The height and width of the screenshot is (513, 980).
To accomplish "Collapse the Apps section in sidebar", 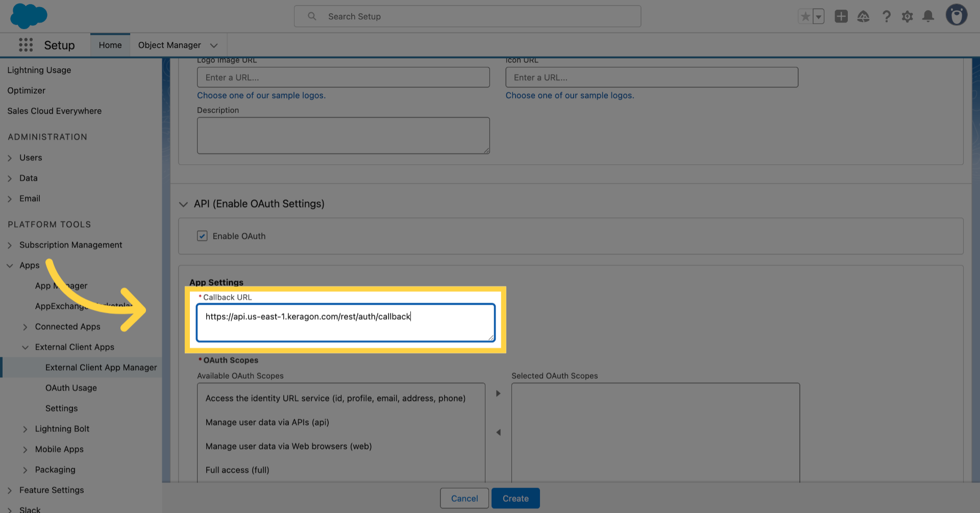I will pos(9,265).
